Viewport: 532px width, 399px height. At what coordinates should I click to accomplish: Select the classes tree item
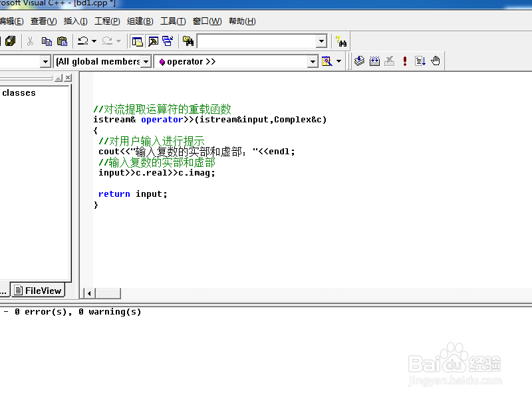(x=19, y=93)
